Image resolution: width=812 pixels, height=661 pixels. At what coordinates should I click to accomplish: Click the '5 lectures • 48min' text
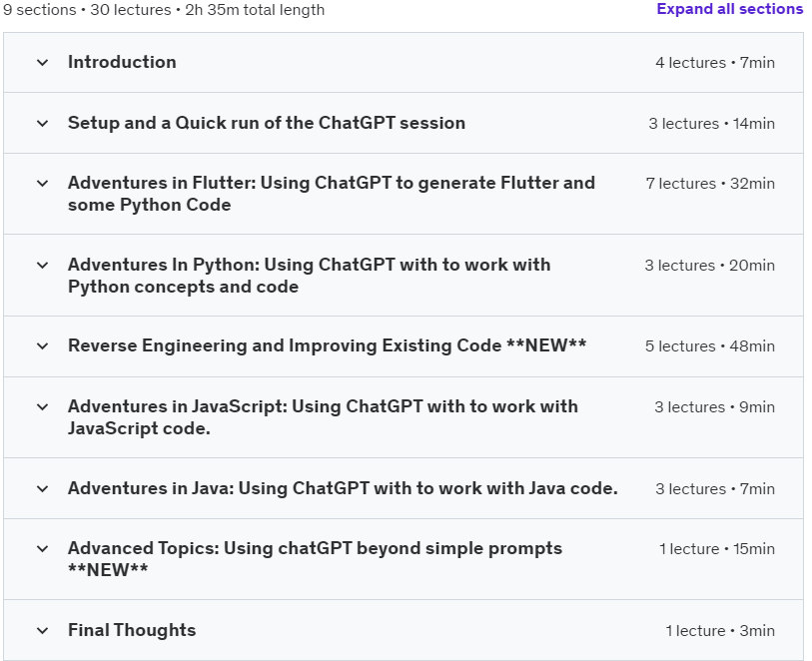click(x=710, y=346)
